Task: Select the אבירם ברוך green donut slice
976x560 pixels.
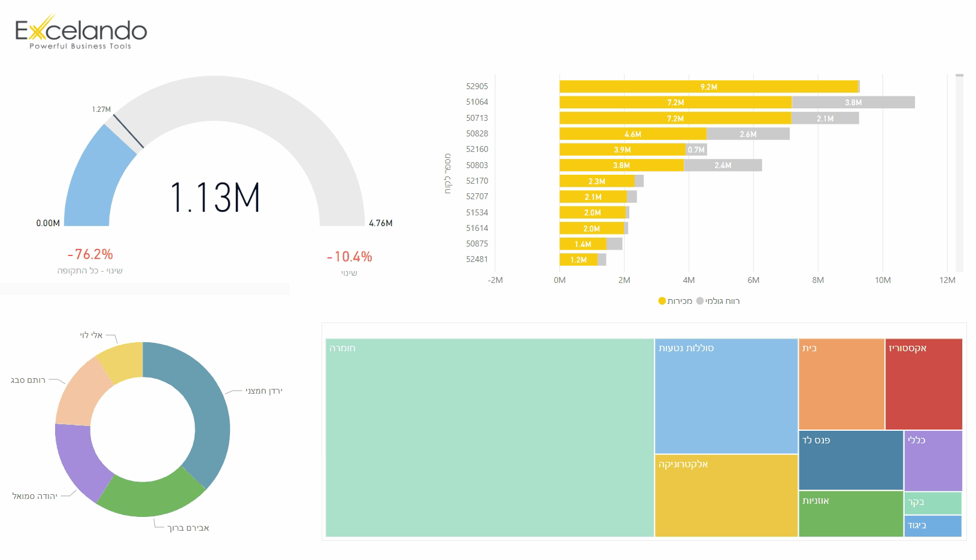Action: coord(153,495)
